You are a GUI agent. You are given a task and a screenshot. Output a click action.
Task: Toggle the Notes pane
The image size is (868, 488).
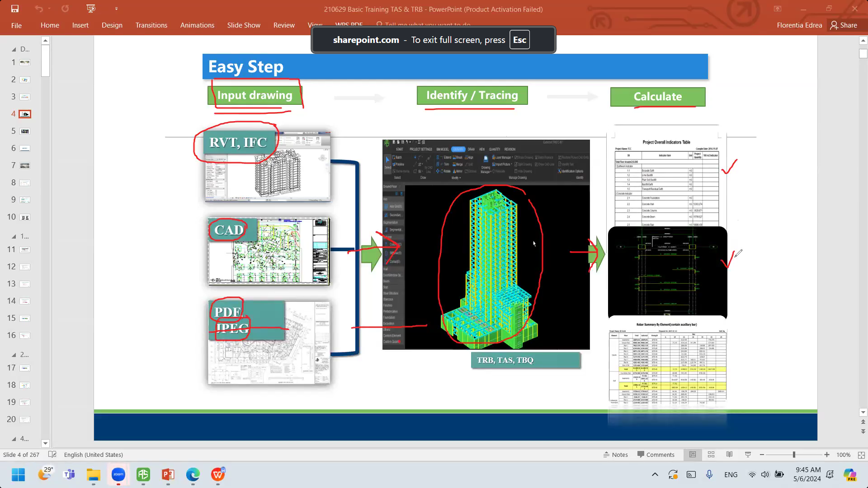(615, 455)
